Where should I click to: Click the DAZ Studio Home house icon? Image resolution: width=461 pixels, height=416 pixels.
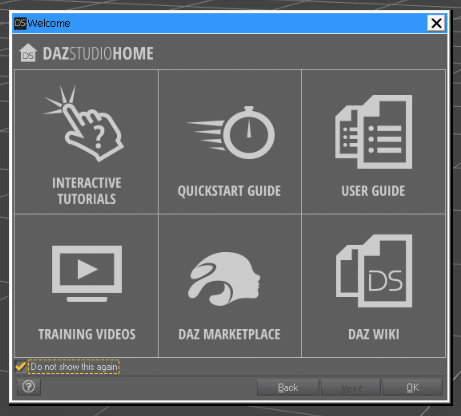pyautogui.click(x=28, y=53)
